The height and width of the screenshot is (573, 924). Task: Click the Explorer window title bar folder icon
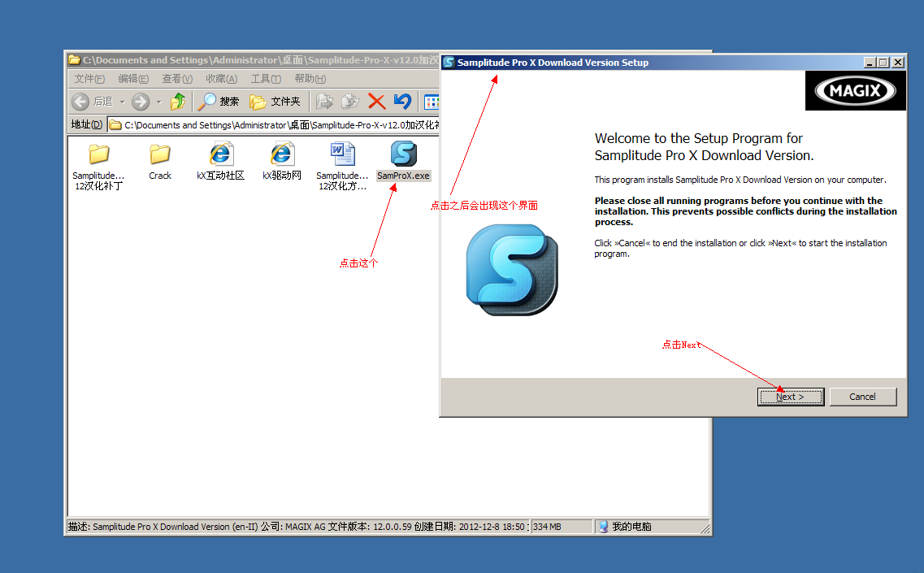pos(74,59)
